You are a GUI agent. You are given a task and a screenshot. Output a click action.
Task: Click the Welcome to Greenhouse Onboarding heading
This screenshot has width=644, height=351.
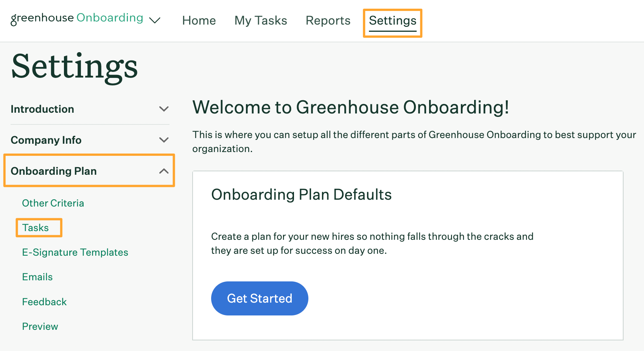tap(351, 107)
